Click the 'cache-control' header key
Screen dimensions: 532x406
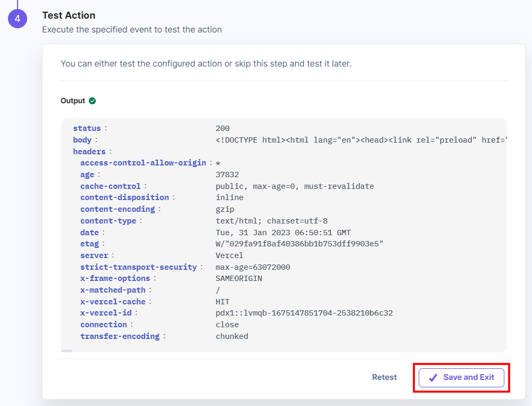tap(110, 186)
